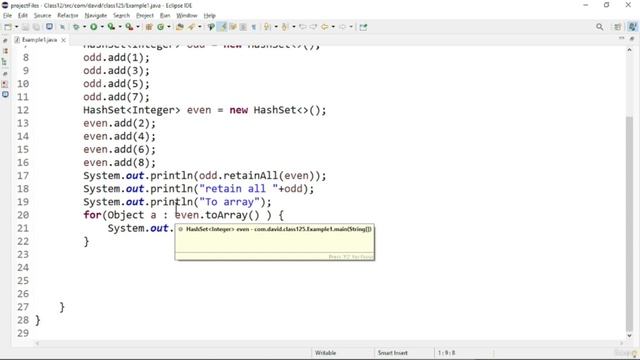Expand the toolbar Search dropdown arrow
The width and height of the screenshot is (640, 360).
(200, 27)
